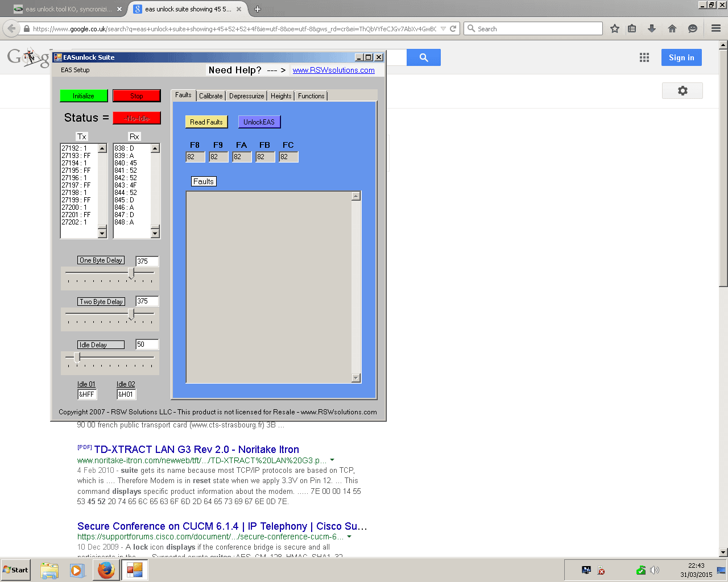Click the Firefox search box
The image size is (728, 582).
point(533,28)
